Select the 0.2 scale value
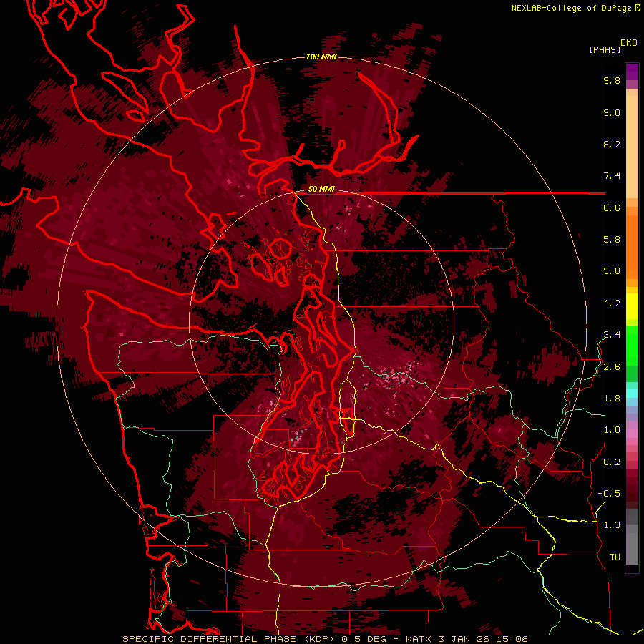This screenshot has width=644, height=644. pos(612,462)
